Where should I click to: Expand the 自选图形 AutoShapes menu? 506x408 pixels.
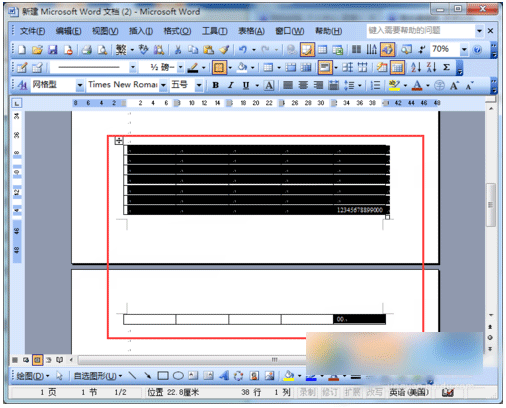click(97, 376)
